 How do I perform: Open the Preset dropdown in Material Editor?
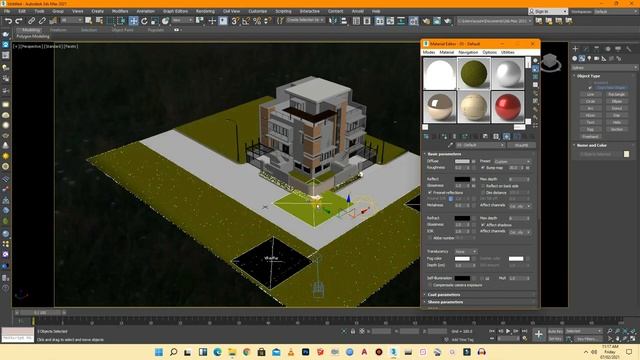[512, 161]
